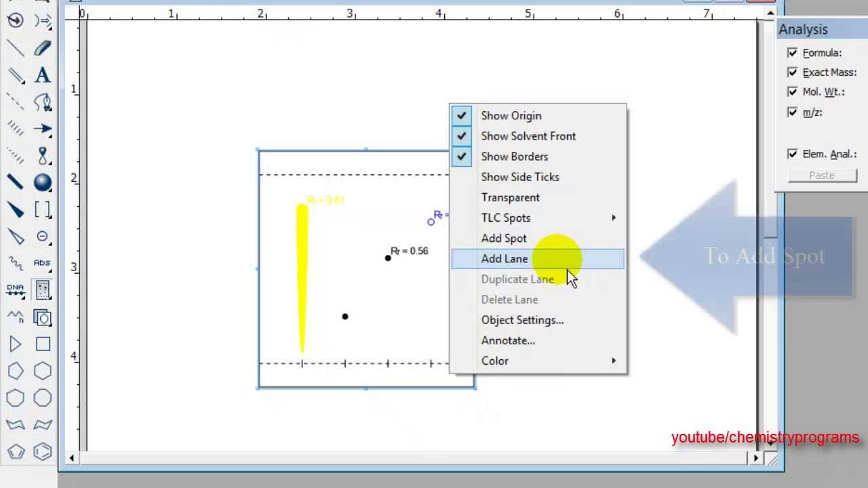Choose Duplicate Lane menu entry
The image size is (868, 488).
click(x=538, y=279)
